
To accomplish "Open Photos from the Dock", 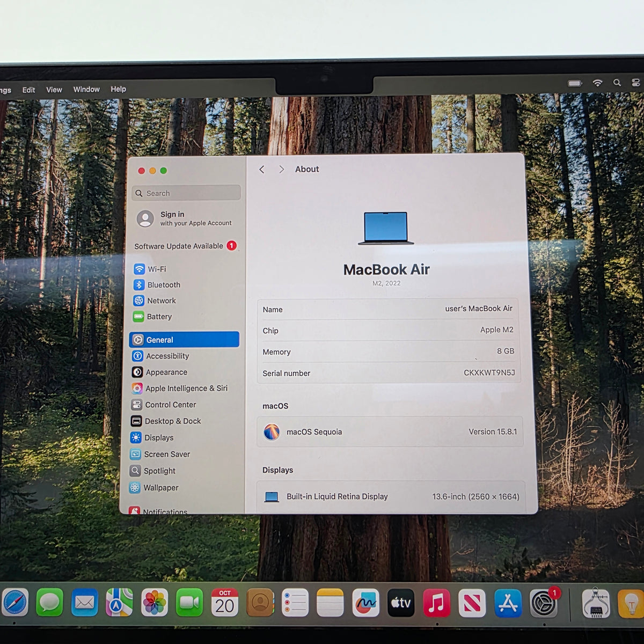I will (155, 602).
